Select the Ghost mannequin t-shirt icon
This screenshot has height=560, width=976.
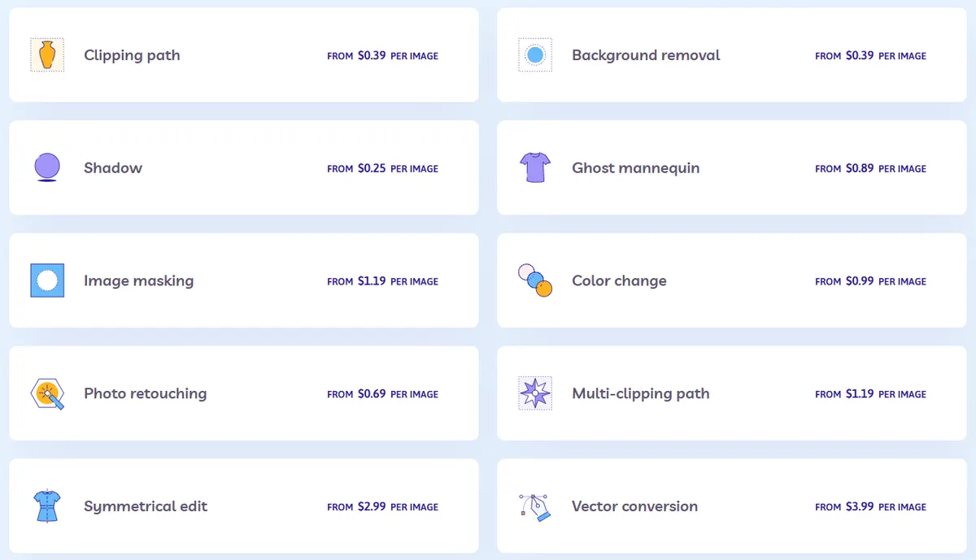(535, 167)
